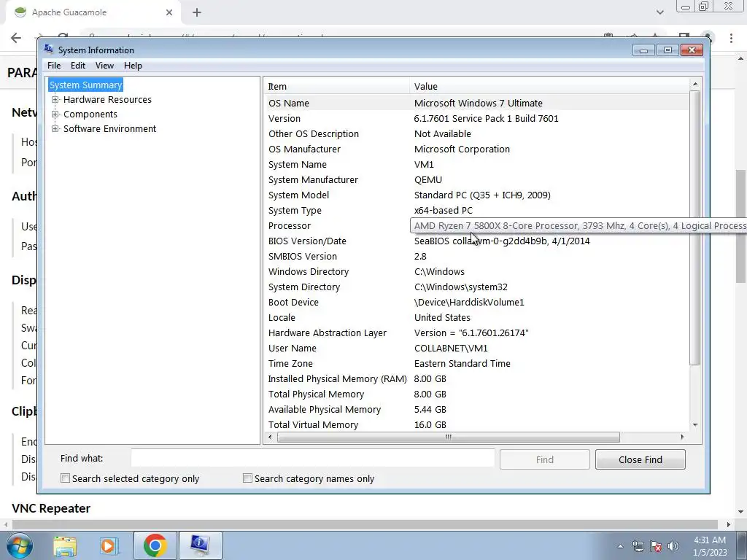Open the File menu
This screenshot has height=560, width=747.
pos(54,66)
